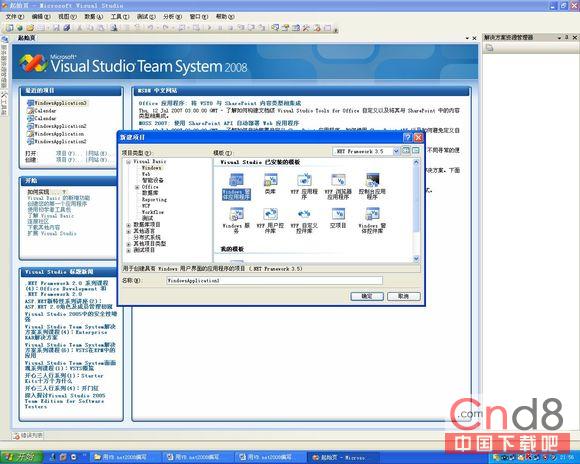Screen dimensions: 580x464
Task: Click the template list scroll down arrow
Action: tap(416, 259)
